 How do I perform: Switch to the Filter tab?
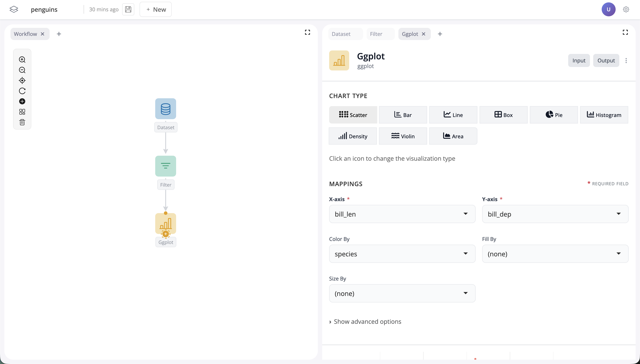(x=376, y=34)
